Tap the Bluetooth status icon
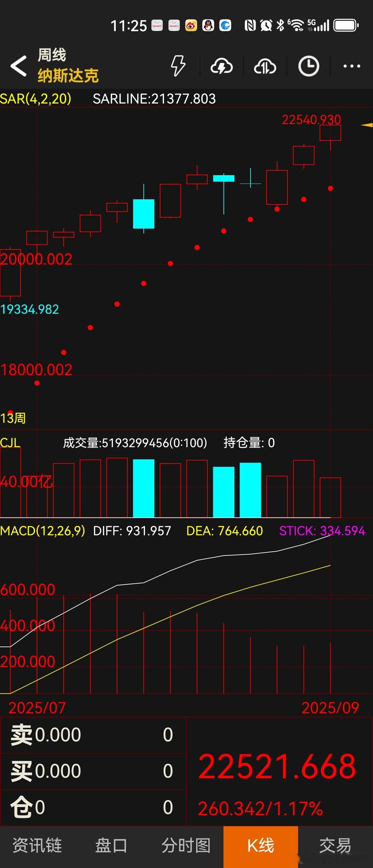This screenshot has width=373, height=868. [x=280, y=25]
